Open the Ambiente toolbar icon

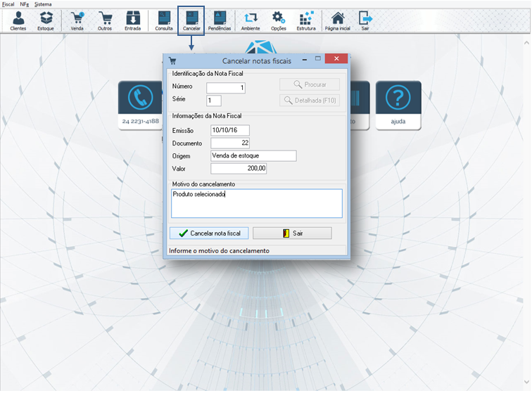pyautogui.click(x=251, y=21)
